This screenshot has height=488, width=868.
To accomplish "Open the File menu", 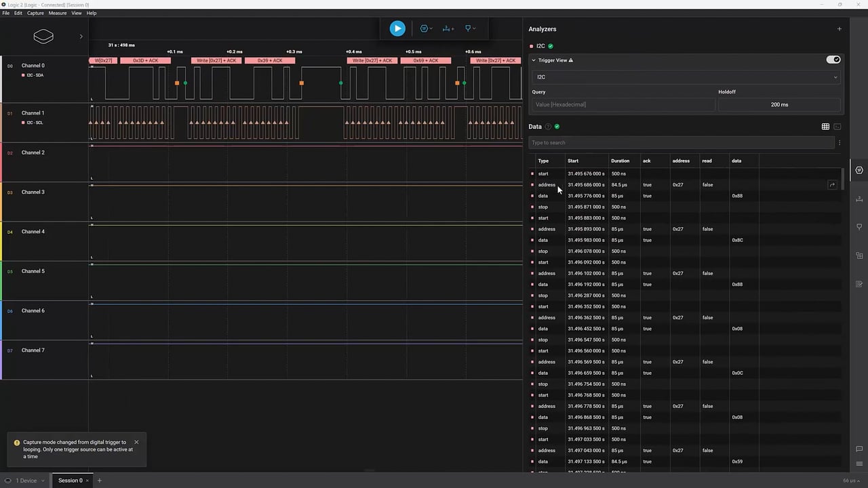I will [6, 13].
